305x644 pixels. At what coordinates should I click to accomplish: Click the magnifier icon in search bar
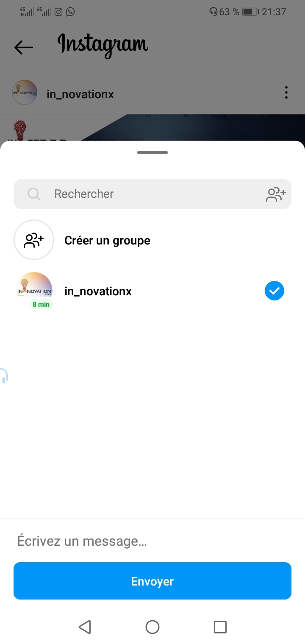pyautogui.click(x=34, y=194)
